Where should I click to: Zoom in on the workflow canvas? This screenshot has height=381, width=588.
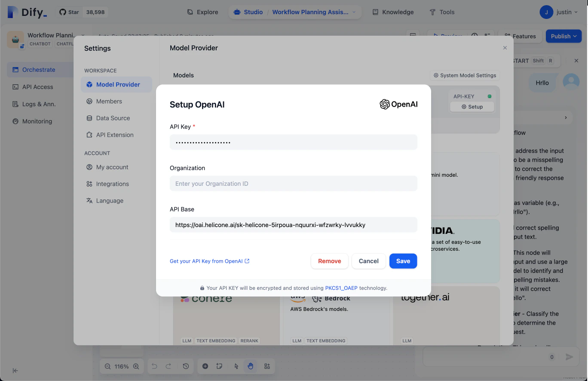point(136,366)
